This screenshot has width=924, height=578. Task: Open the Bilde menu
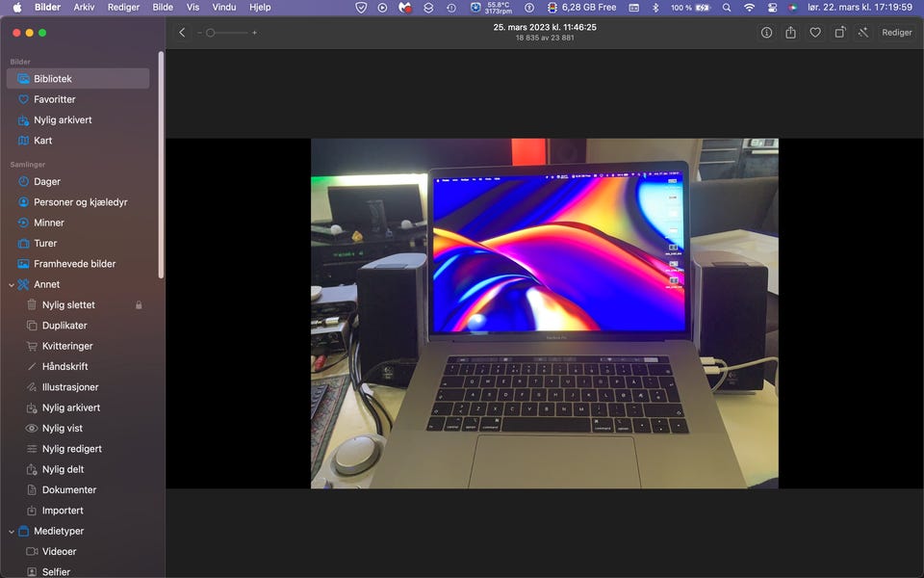click(163, 7)
